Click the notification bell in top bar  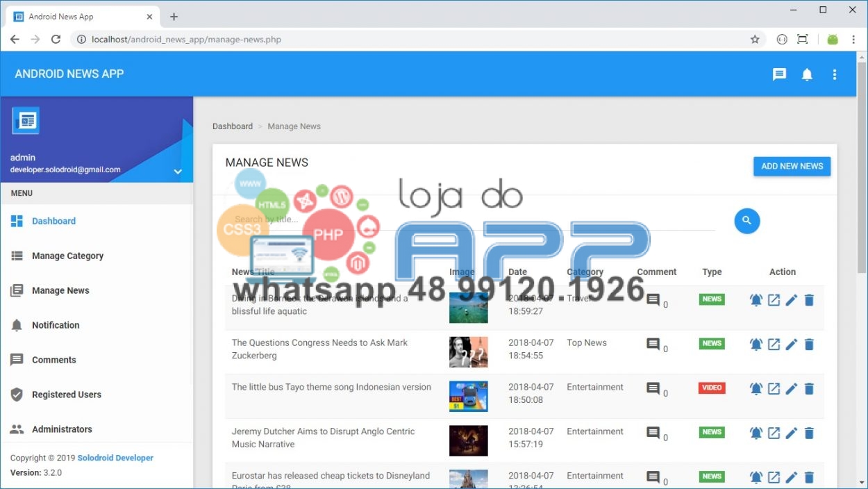pos(807,74)
